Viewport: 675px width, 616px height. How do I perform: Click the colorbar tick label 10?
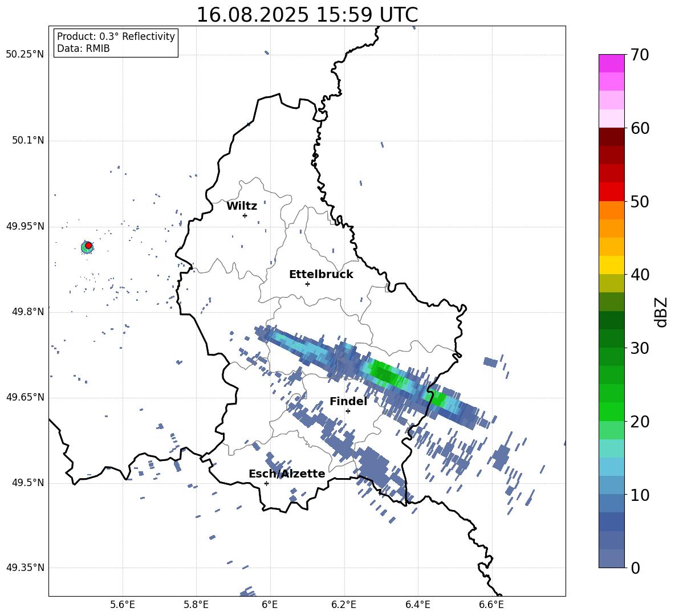click(640, 495)
